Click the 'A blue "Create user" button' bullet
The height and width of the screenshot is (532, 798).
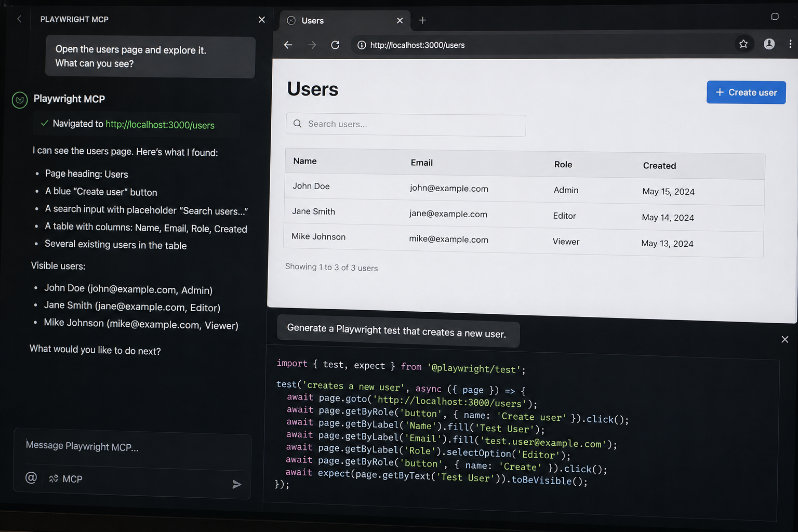coord(101,192)
